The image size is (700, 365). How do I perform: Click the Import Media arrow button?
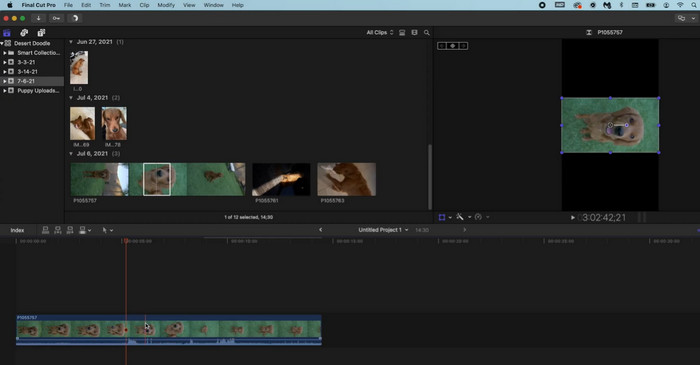[38, 18]
